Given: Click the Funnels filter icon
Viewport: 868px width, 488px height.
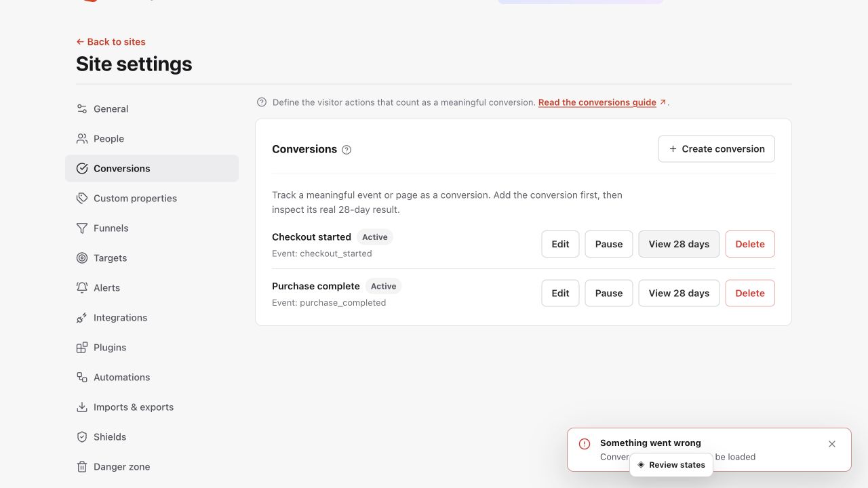Looking at the screenshot, I should tap(82, 228).
